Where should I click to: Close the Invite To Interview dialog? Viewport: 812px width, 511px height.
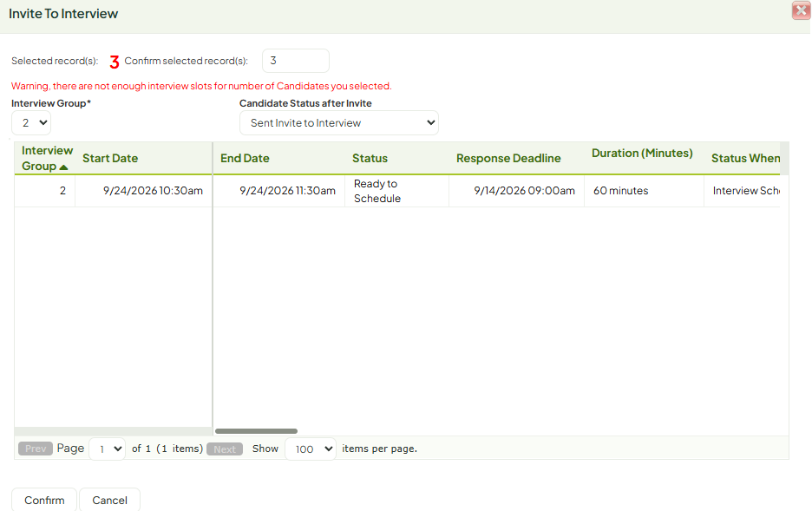click(801, 10)
